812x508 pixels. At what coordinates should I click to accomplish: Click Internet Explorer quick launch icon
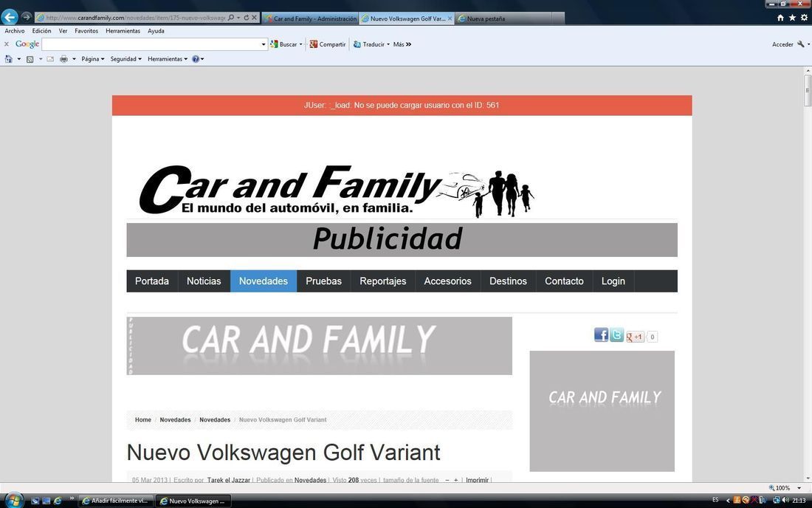(x=58, y=501)
